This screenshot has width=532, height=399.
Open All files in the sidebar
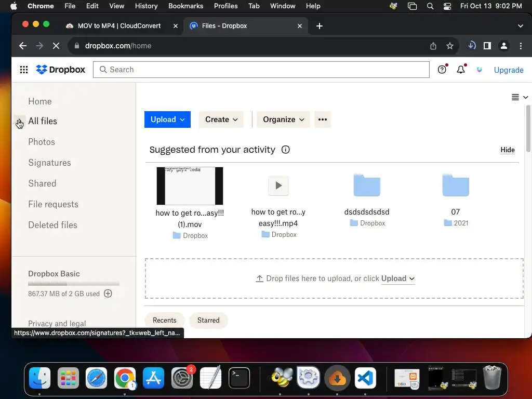[43, 121]
